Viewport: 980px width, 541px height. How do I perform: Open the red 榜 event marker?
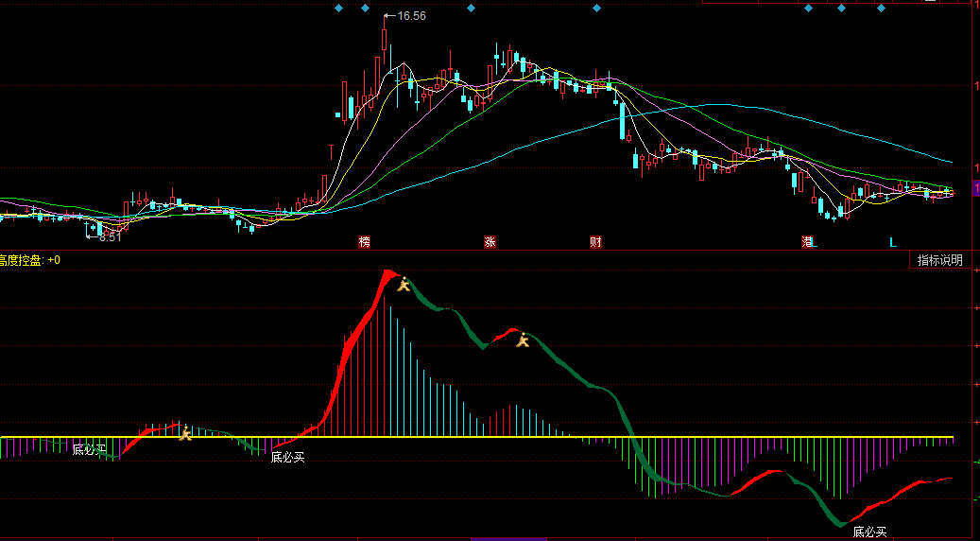365,242
